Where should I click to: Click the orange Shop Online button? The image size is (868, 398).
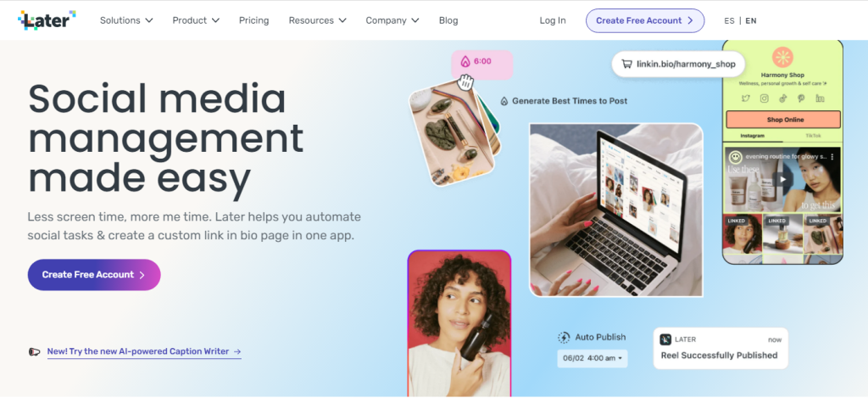(x=785, y=120)
